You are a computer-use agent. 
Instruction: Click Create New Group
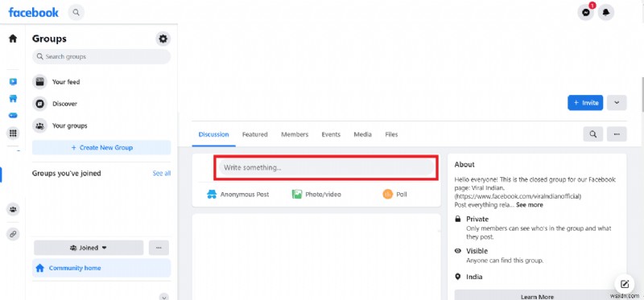click(101, 148)
